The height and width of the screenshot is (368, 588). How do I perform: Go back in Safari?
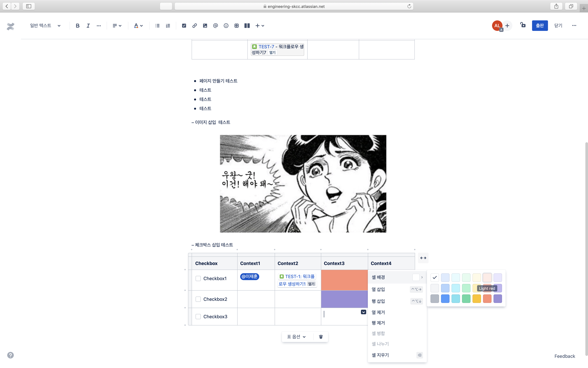coord(7,6)
